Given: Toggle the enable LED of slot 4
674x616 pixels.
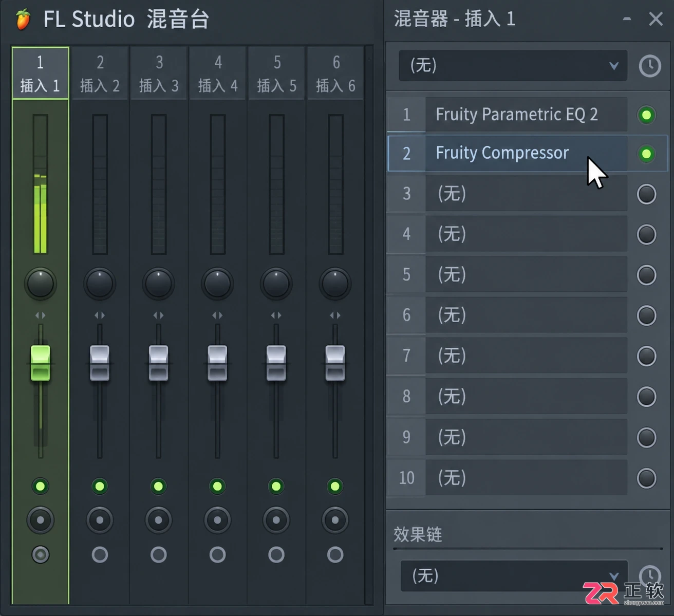Looking at the screenshot, I should click(646, 234).
